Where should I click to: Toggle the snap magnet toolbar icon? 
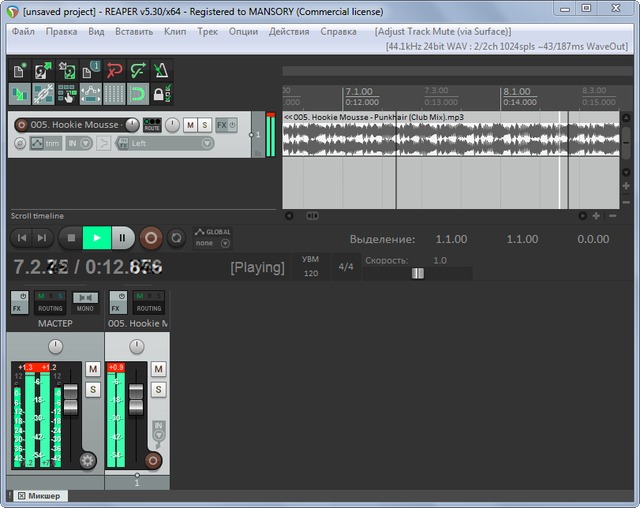[x=138, y=94]
